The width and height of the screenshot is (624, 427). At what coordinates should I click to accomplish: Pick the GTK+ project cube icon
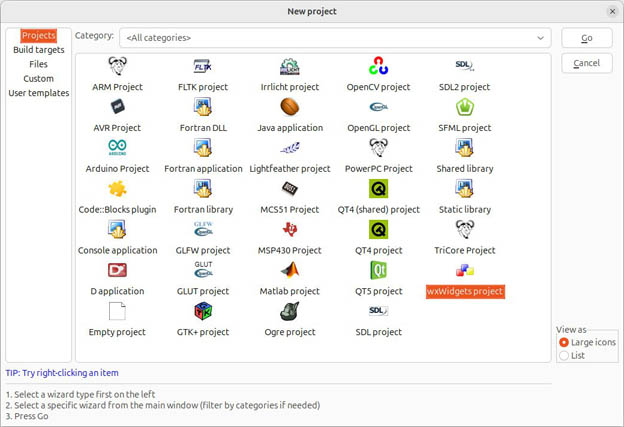(x=203, y=311)
